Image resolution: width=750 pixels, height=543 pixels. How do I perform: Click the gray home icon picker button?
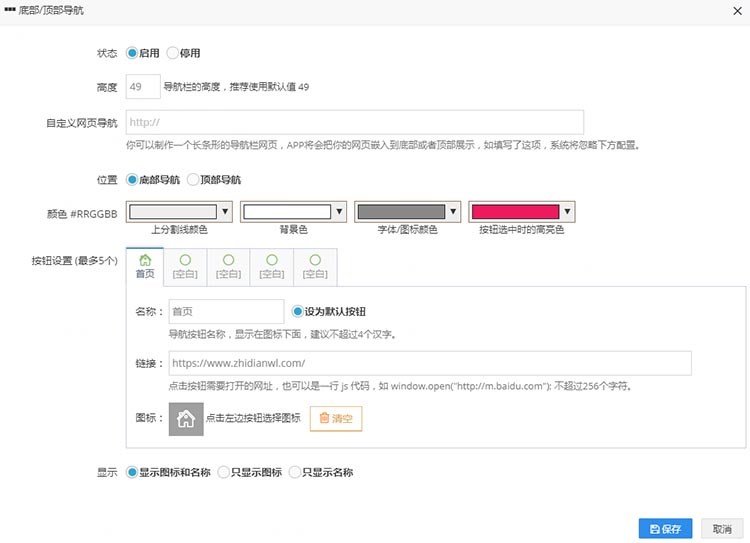click(186, 419)
